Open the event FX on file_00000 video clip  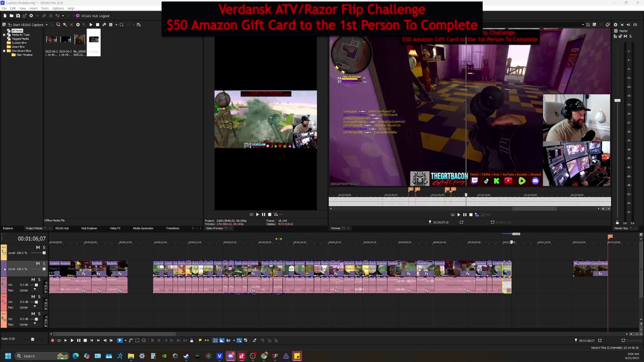pos(601,274)
